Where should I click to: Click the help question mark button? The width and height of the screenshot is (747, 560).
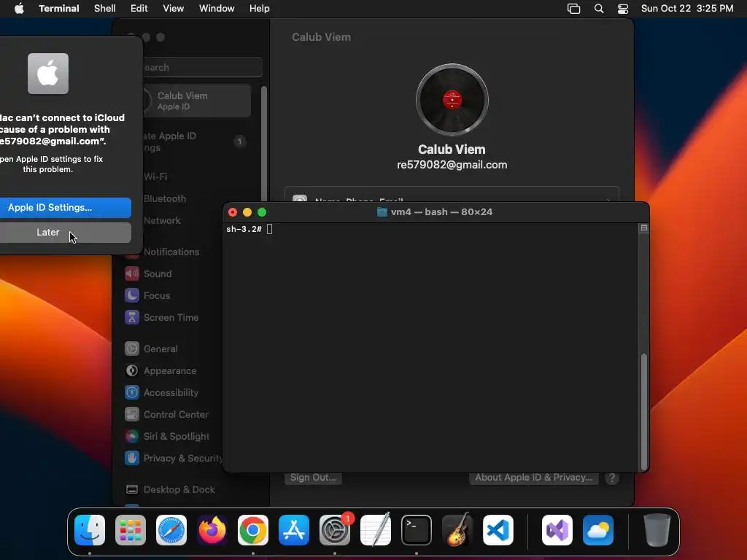coord(612,478)
